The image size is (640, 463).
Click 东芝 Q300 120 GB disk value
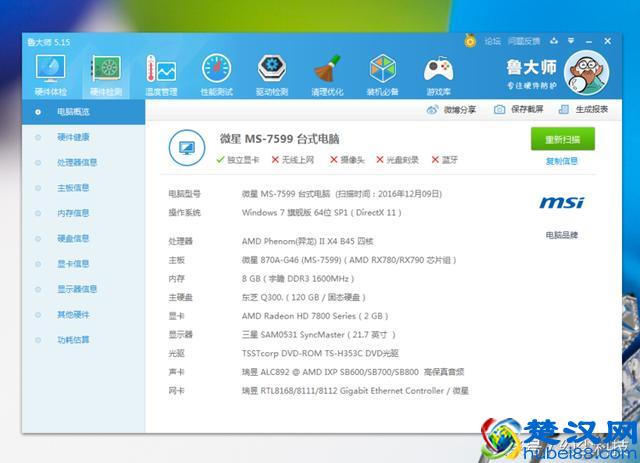[303, 297]
